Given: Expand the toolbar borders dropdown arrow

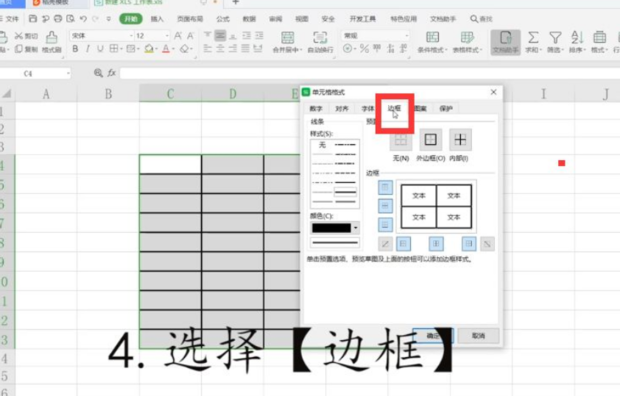Looking at the screenshot, I should (x=122, y=49).
